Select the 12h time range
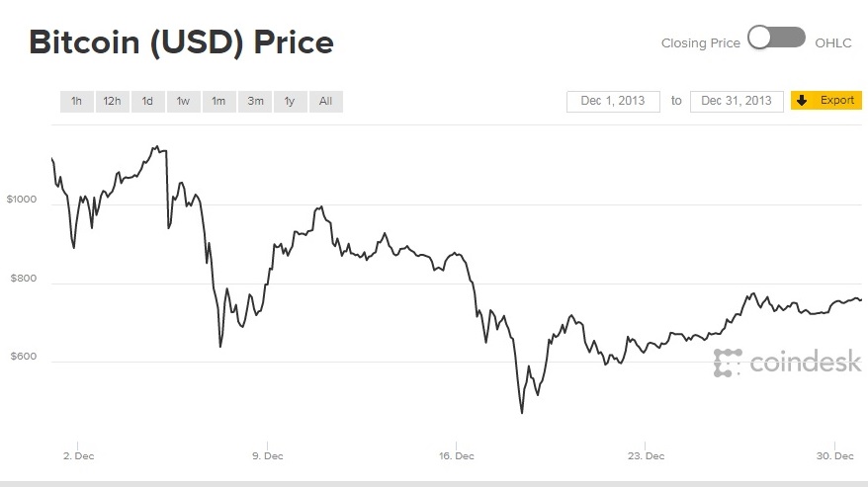 [x=112, y=101]
